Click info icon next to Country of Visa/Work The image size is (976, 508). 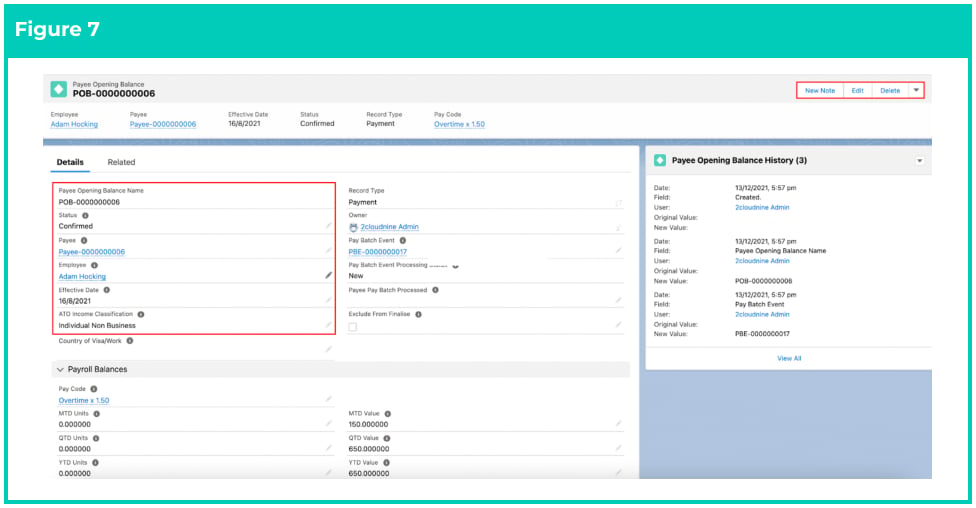tap(129, 341)
